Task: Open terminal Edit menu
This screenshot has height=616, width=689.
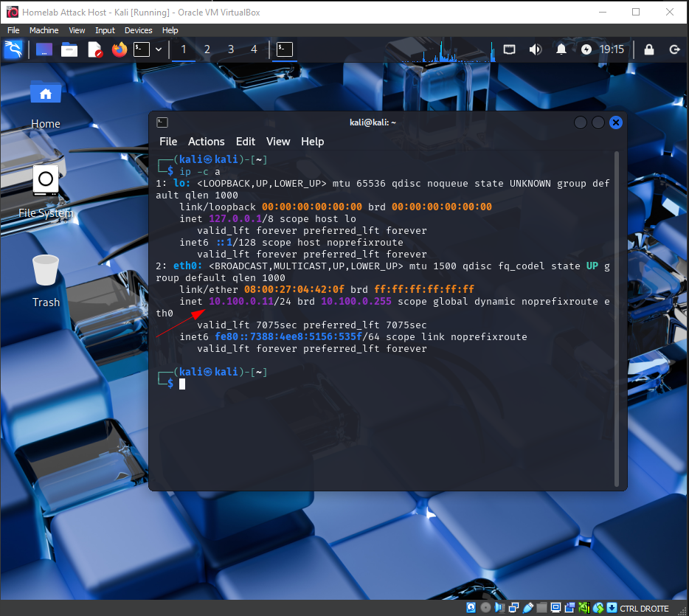Action: pyautogui.click(x=245, y=142)
